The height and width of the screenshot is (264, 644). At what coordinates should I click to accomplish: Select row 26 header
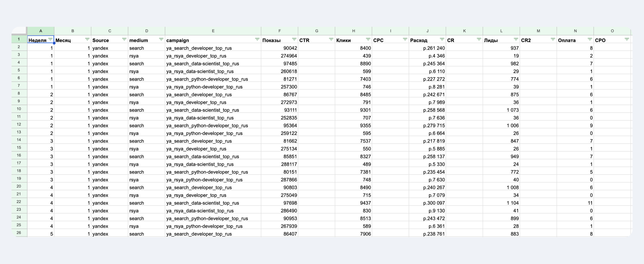pyautogui.click(x=19, y=233)
